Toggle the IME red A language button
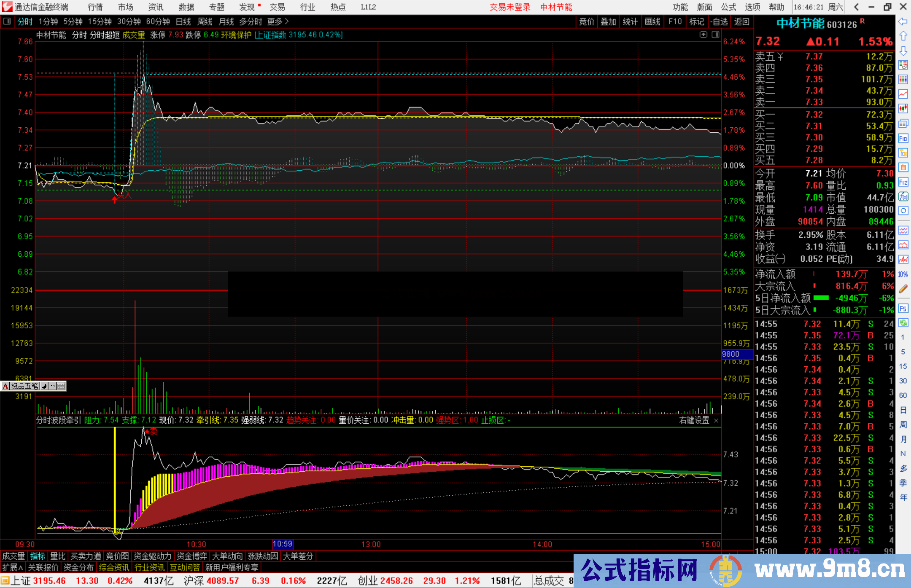 pos(5,386)
